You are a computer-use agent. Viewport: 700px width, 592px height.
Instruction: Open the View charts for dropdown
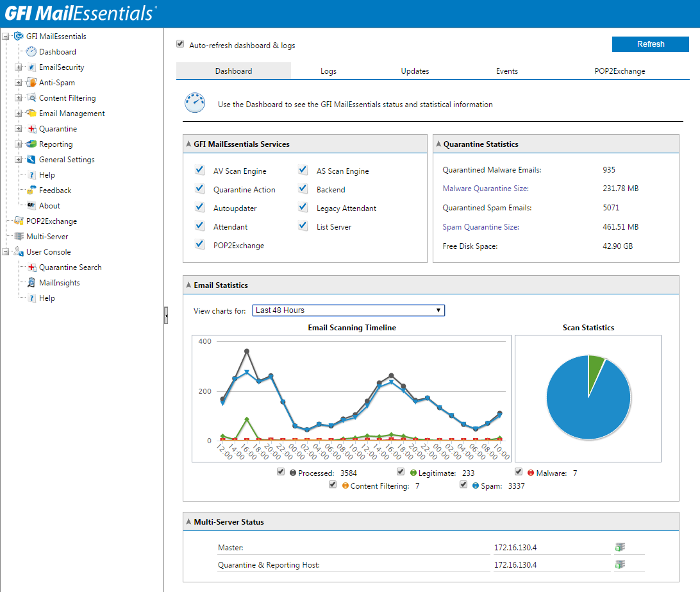pos(349,310)
